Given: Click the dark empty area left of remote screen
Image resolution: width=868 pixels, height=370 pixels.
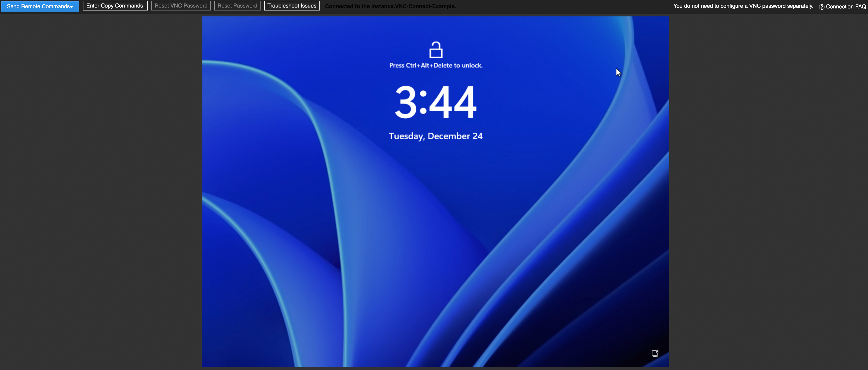Looking at the screenshot, I should tap(101, 189).
